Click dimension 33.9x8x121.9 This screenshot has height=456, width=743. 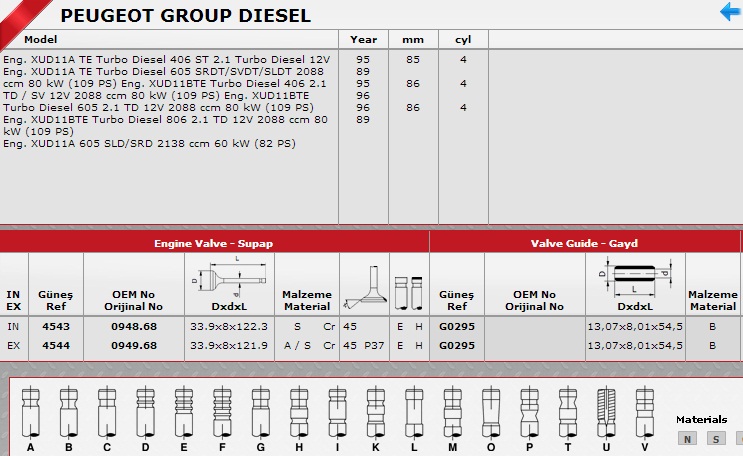point(229,346)
